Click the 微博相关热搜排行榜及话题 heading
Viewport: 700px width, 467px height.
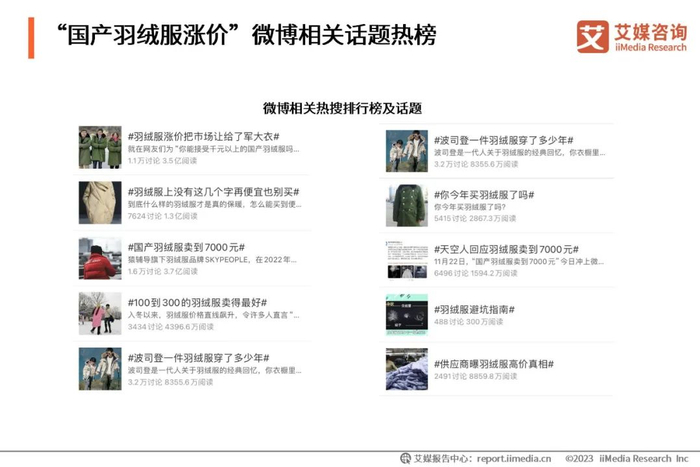pos(342,108)
